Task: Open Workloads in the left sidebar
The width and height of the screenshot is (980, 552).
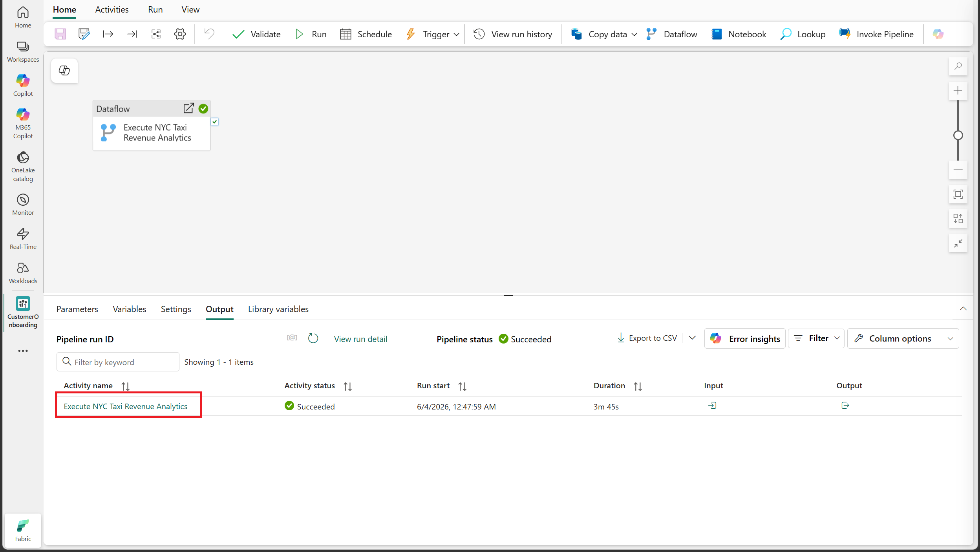Action: [23, 273]
